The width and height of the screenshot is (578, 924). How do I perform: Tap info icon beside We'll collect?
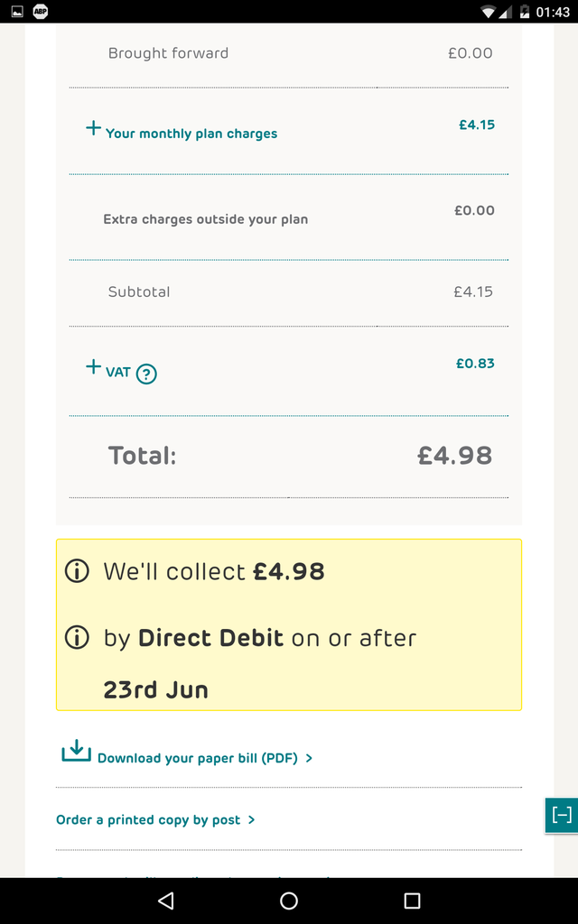[78, 571]
